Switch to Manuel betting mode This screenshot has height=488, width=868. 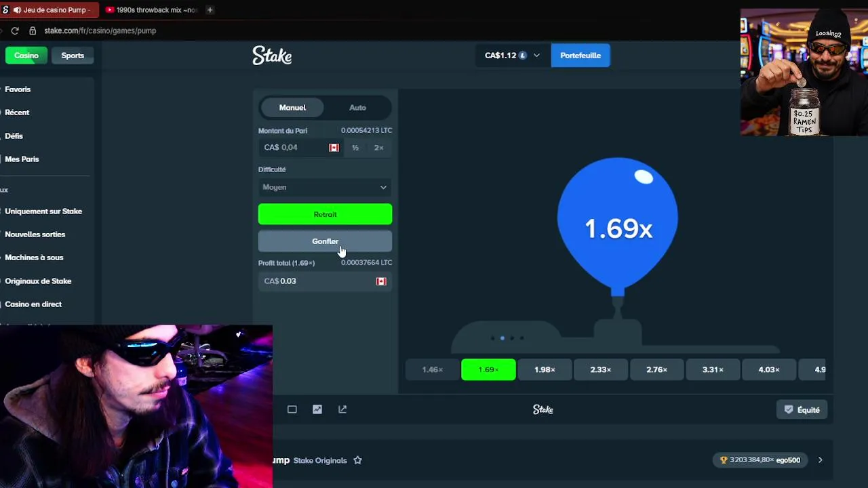tap(292, 108)
